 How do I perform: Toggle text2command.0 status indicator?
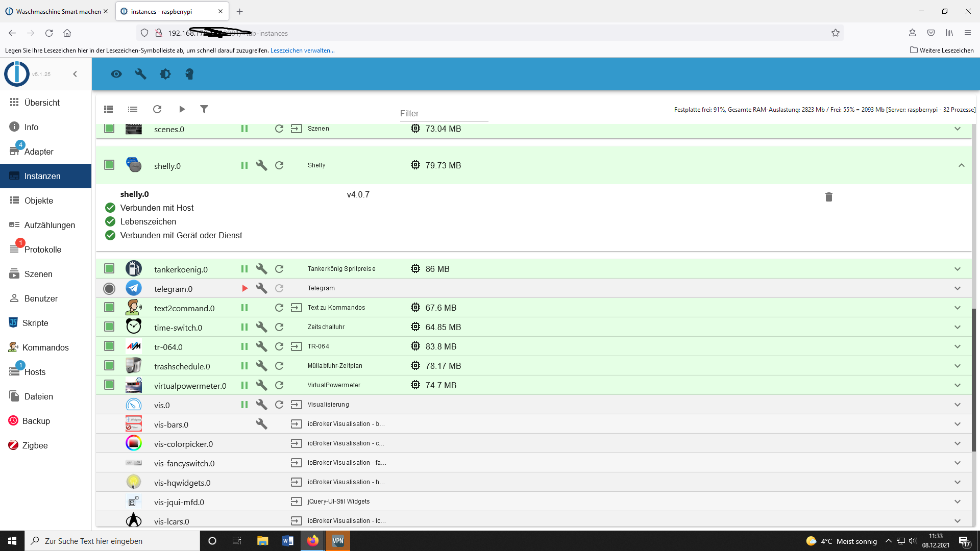tap(109, 307)
